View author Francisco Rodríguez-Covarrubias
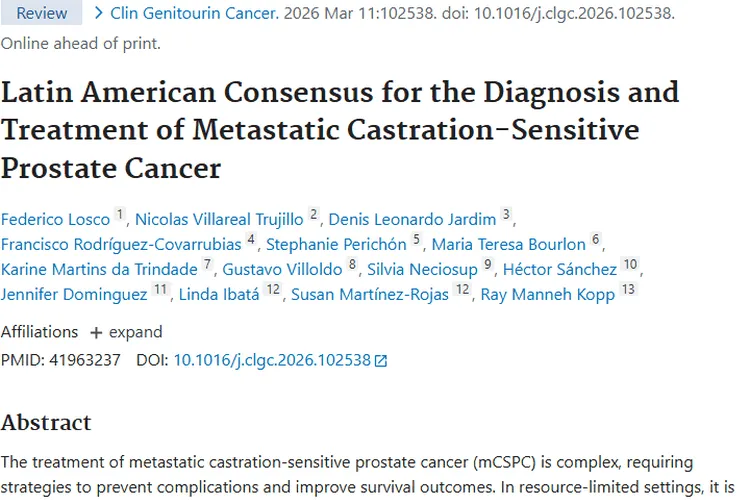 (x=120, y=244)
